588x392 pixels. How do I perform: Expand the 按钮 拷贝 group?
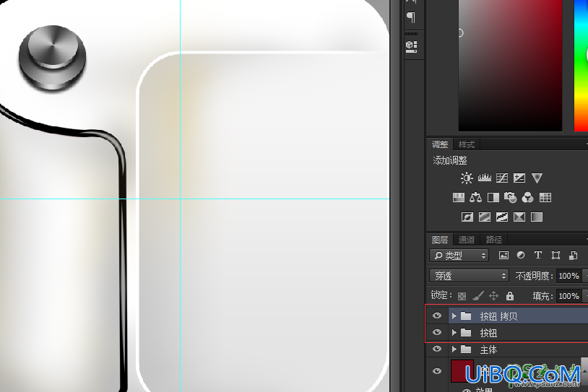coord(454,316)
